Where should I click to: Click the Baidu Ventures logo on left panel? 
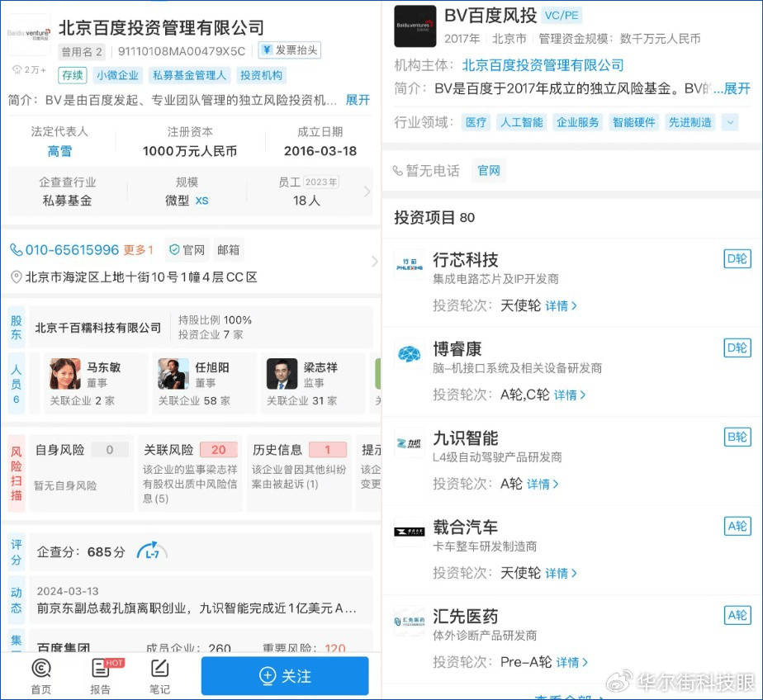coord(29,34)
